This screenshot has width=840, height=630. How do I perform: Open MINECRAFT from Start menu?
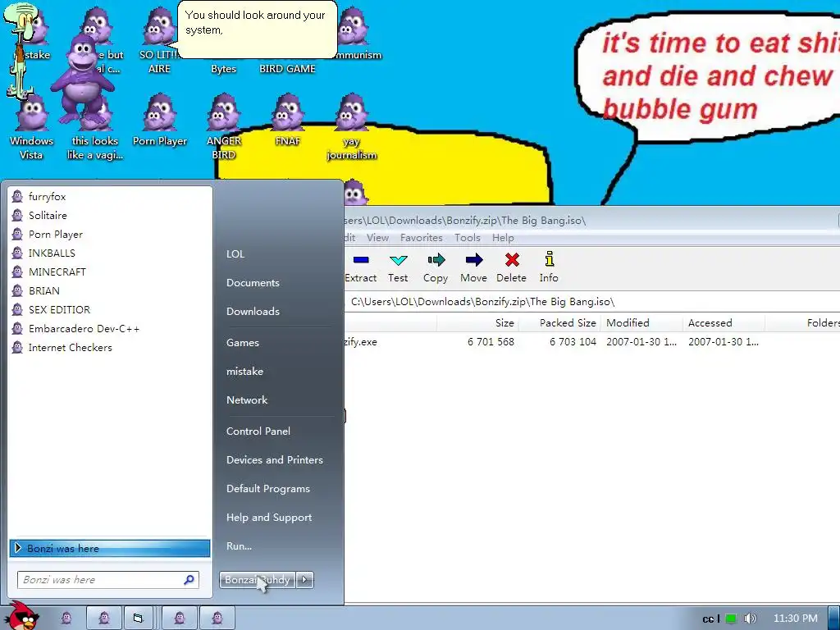click(x=110, y=272)
